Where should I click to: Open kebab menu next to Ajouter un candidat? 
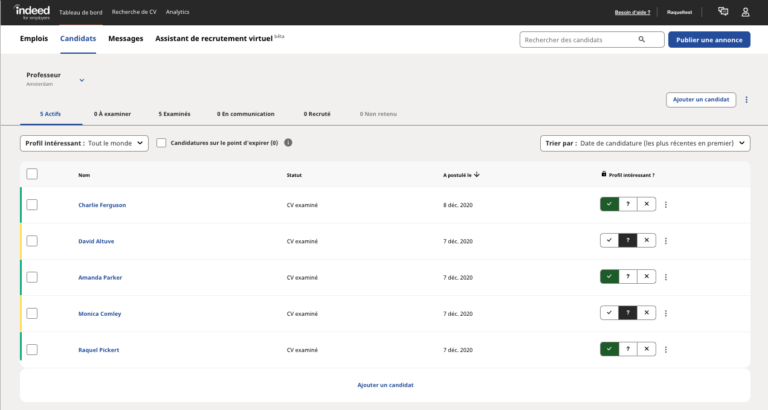746,100
